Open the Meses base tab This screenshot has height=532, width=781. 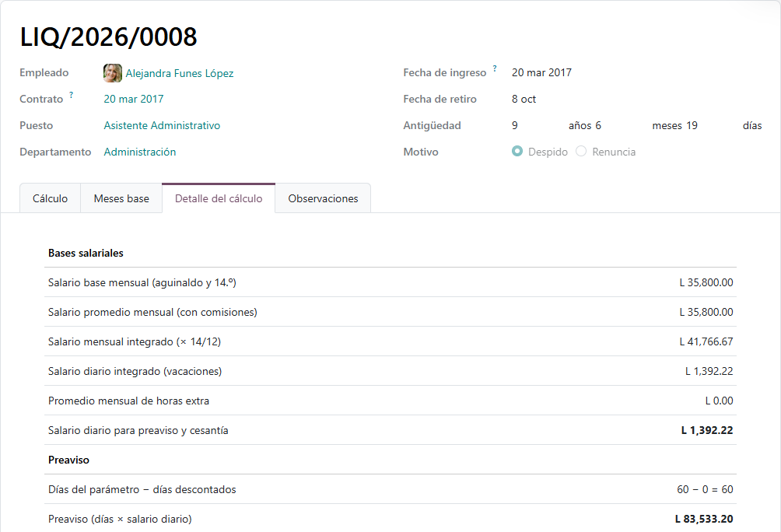click(121, 198)
